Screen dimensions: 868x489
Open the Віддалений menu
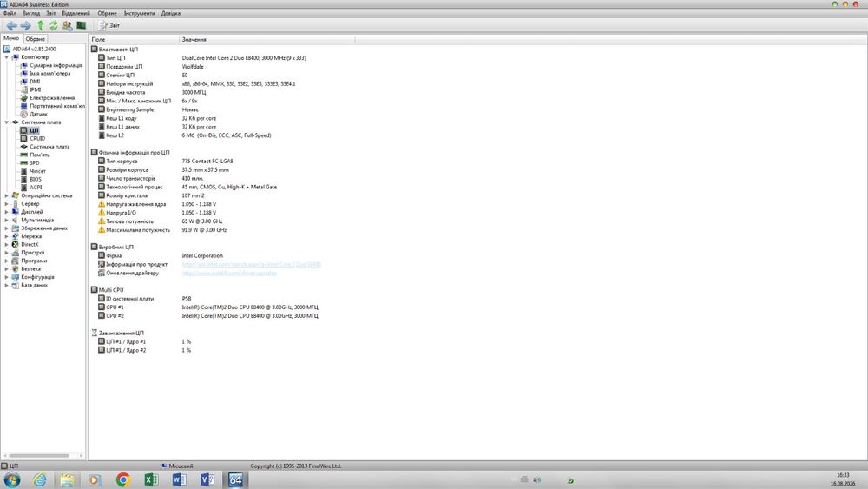(76, 13)
